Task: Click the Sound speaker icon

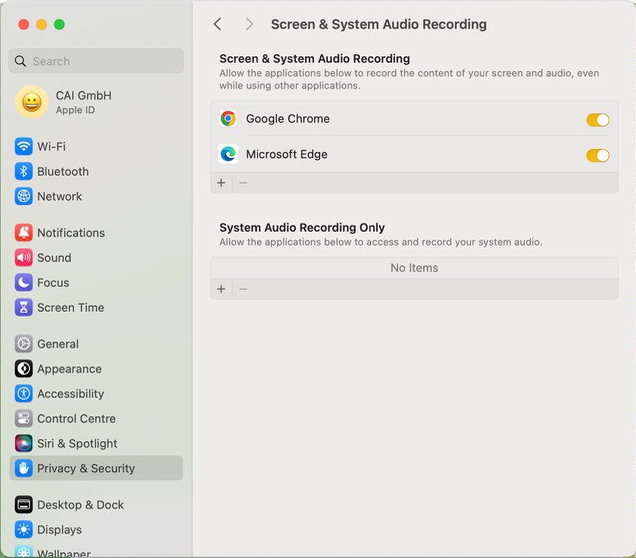Action: [24, 258]
